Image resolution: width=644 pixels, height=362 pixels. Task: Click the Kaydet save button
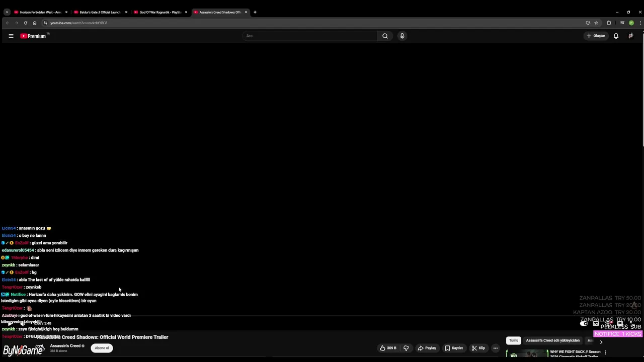click(x=454, y=348)
